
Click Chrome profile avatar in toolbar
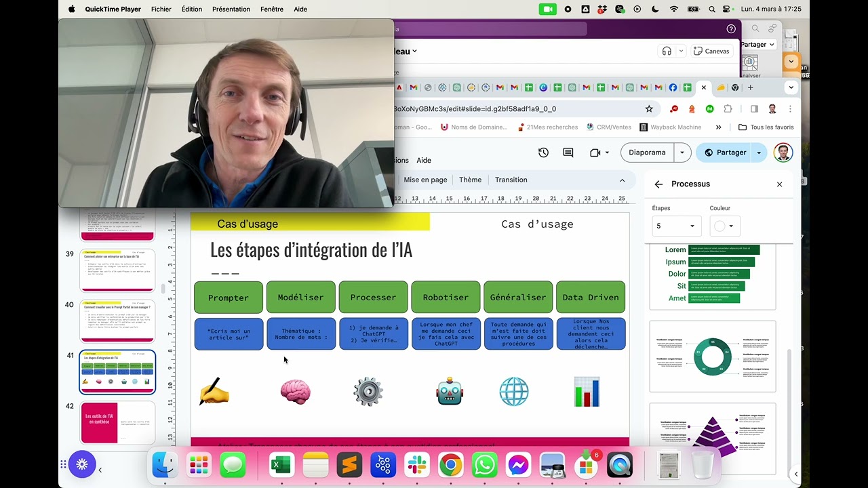(772, 108)
